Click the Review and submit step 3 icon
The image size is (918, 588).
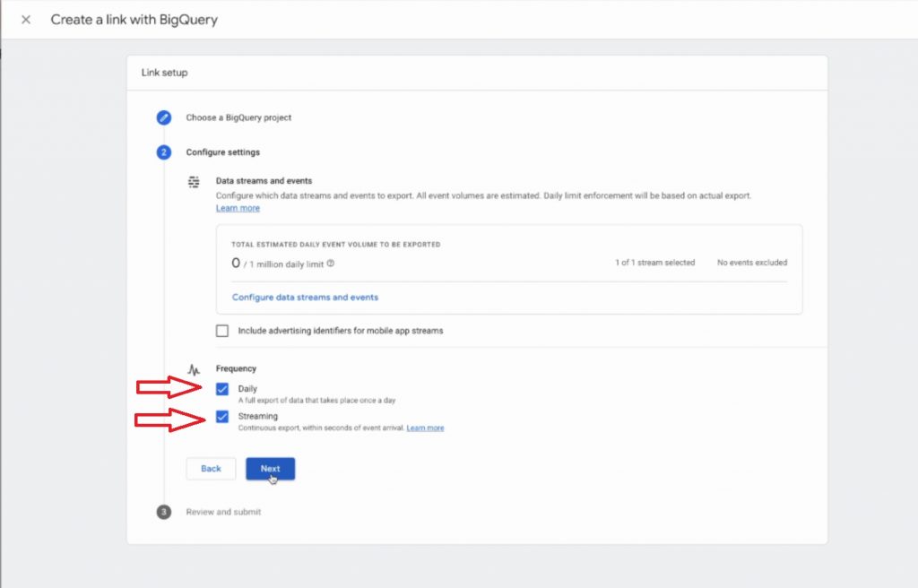click(x=164, y=512)
